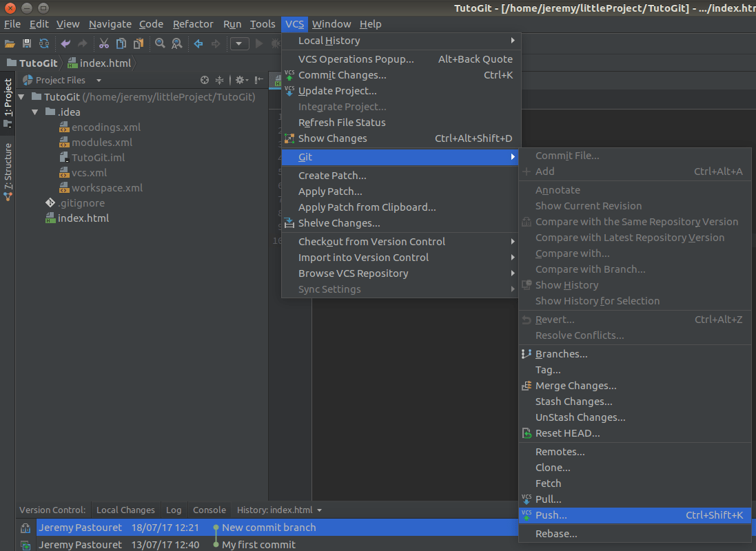The width and height of the screenshot is (756, 551).
Task: Click the Paste toolbar icon
Action: (x=139, y=44)
